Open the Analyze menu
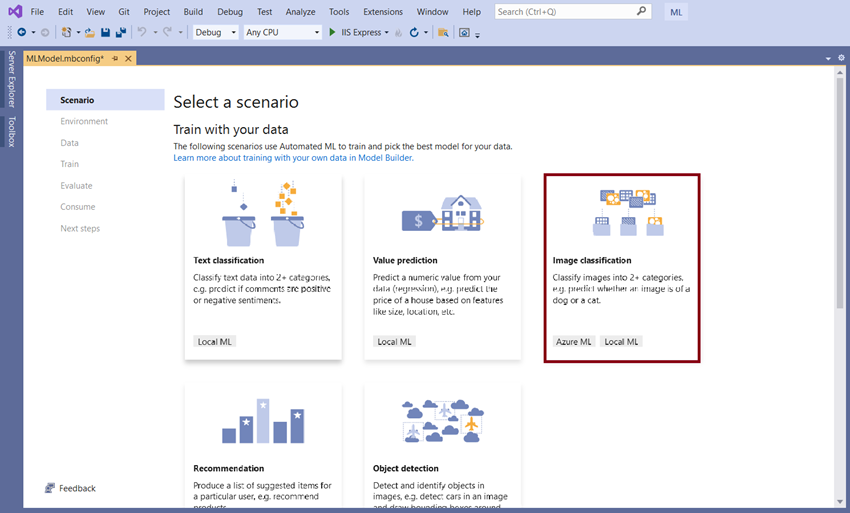The image size is (850, 513). pos(300,11)
